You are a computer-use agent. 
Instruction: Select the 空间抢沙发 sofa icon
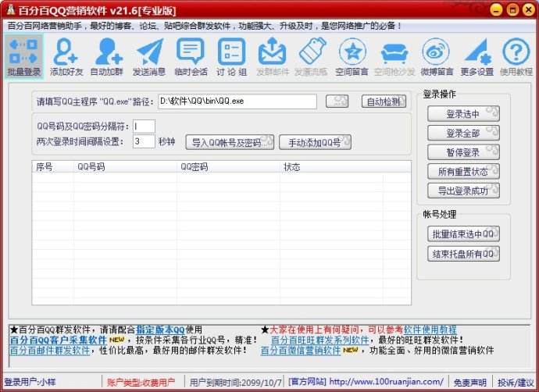tap(394, 57)
